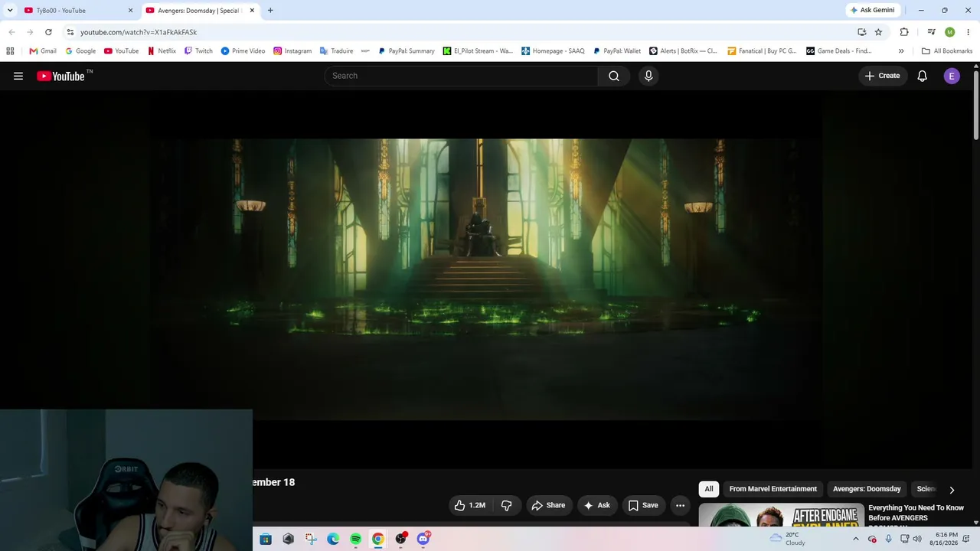The height and width of the screenshot is (551, 980).
Task: Open the Chrome apps grid shortcut
Action: [x=10, y=51]
